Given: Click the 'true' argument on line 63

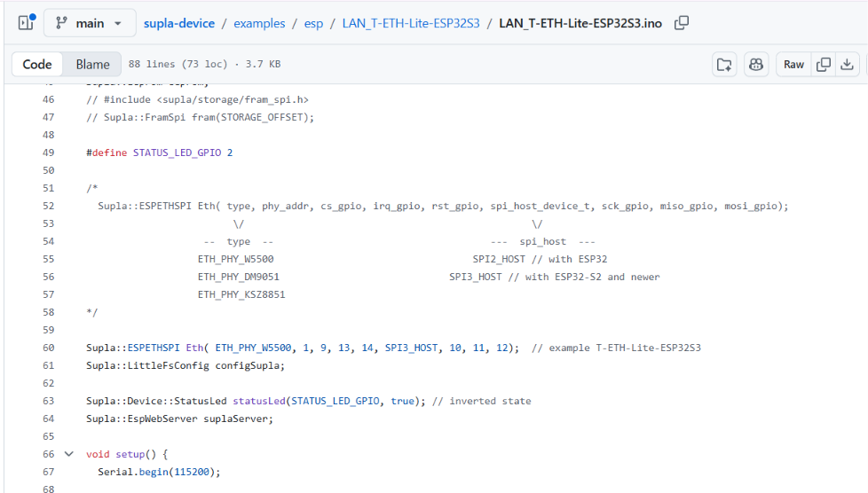Looking at the screenshot, I should point(402,401).
